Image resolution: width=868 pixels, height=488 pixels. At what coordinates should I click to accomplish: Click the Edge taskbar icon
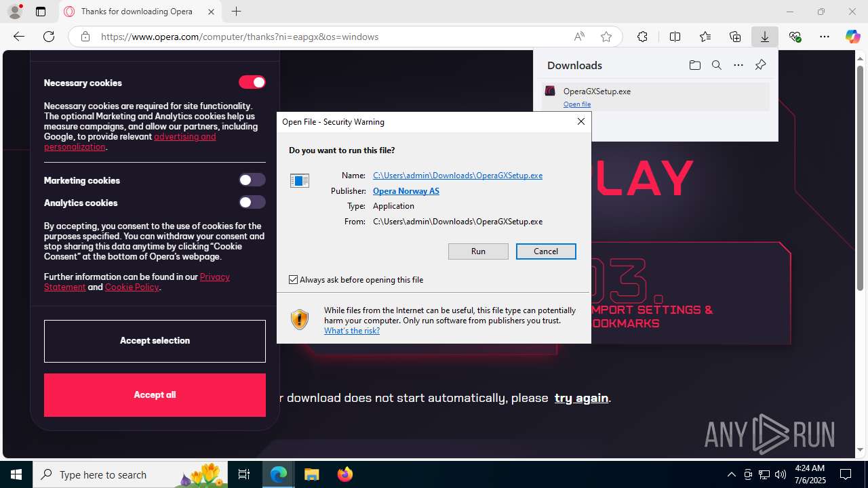point(279,474)
